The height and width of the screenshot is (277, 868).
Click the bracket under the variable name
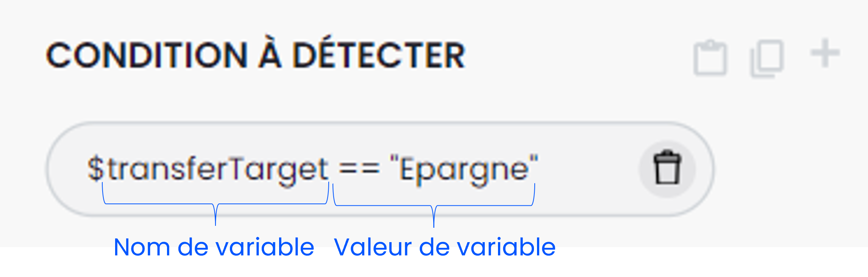pos(215,205)
